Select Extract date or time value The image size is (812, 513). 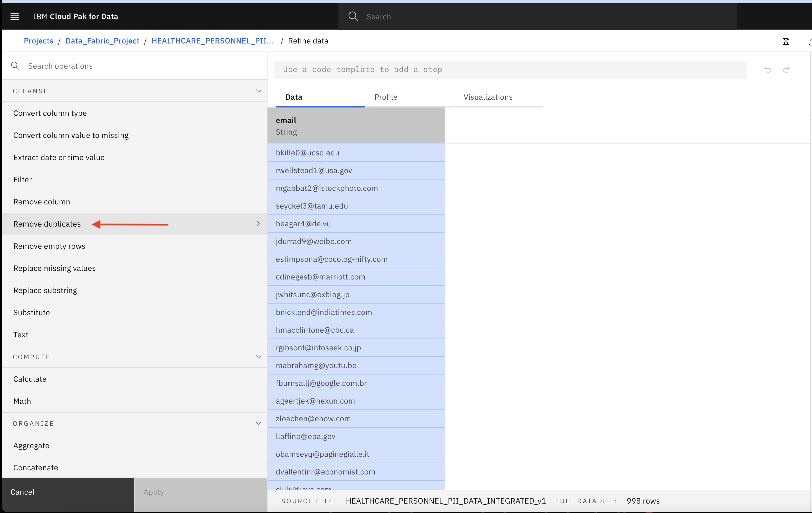coord(134,158)
